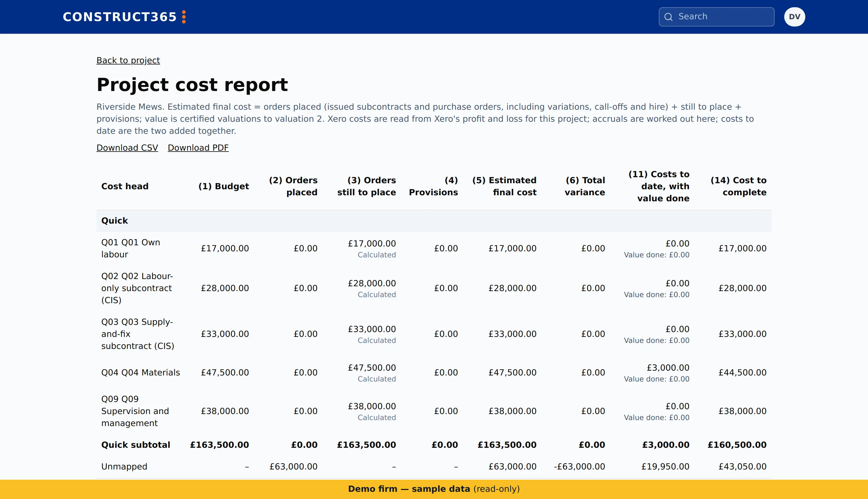
Task: Select Q02 Labour-only subcontract (CIS) row name
Action: coord(137,288)
